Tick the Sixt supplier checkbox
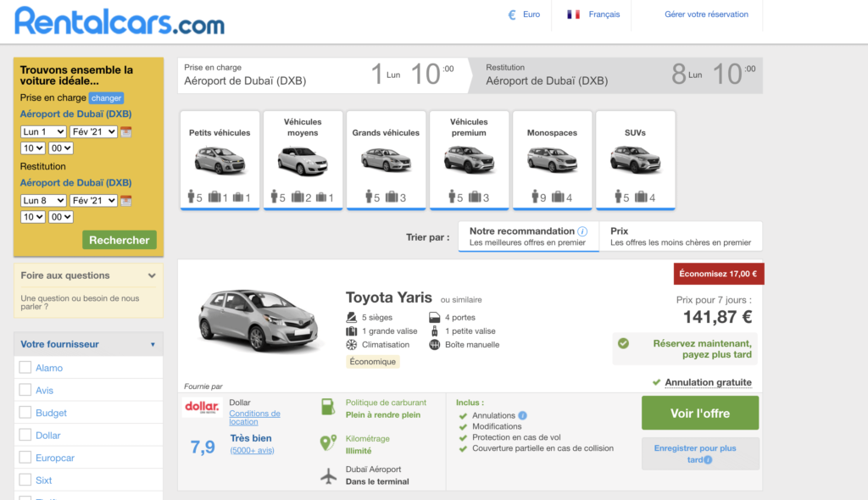Screen dimensions: 868x500 [25, 480]
